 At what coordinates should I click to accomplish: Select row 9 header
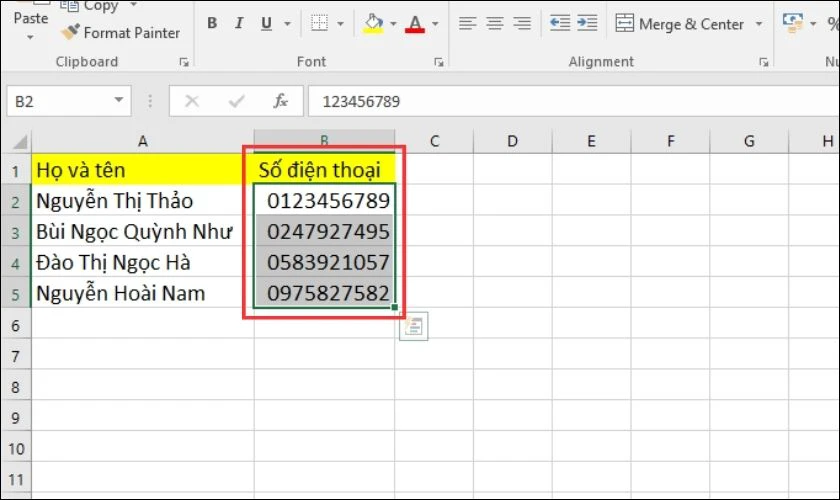tap(16, 418)
